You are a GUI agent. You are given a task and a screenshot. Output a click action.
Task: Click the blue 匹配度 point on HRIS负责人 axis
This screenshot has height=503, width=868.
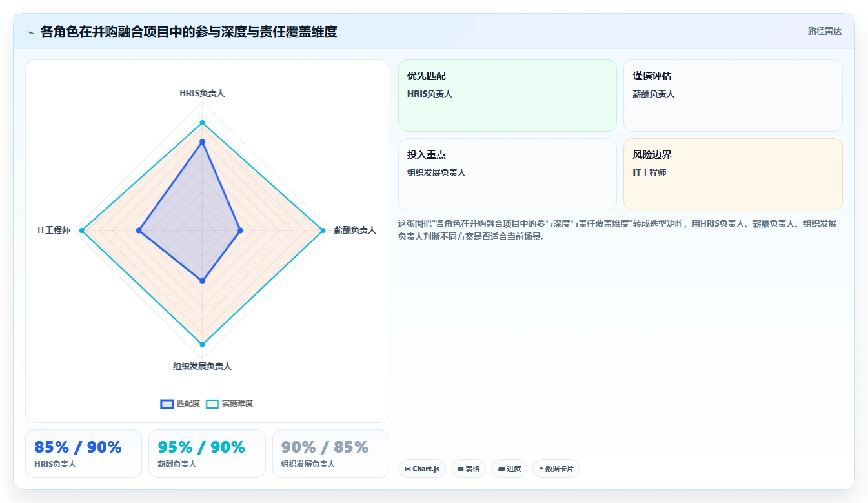[202, 141]
